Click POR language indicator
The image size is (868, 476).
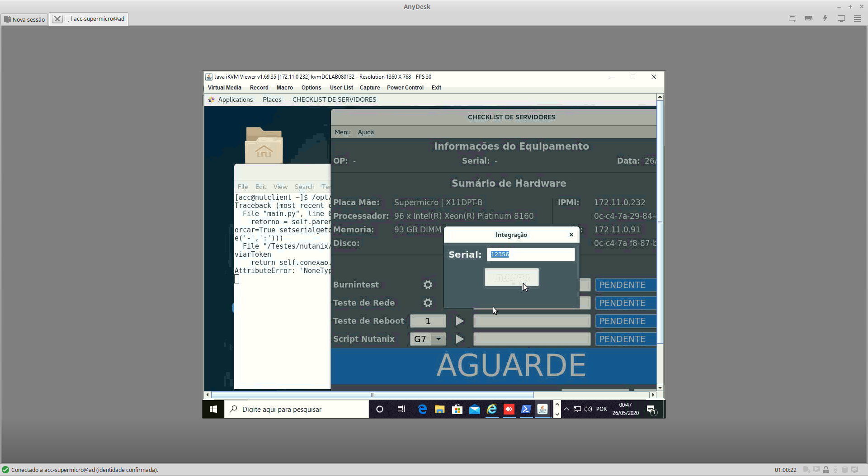coord(601,409)
